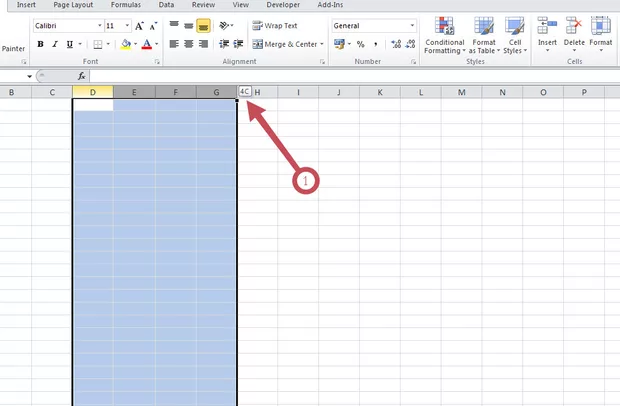The image size is (620, 406).
Task: Select Middle Align icon
Action: click(189, 26)
